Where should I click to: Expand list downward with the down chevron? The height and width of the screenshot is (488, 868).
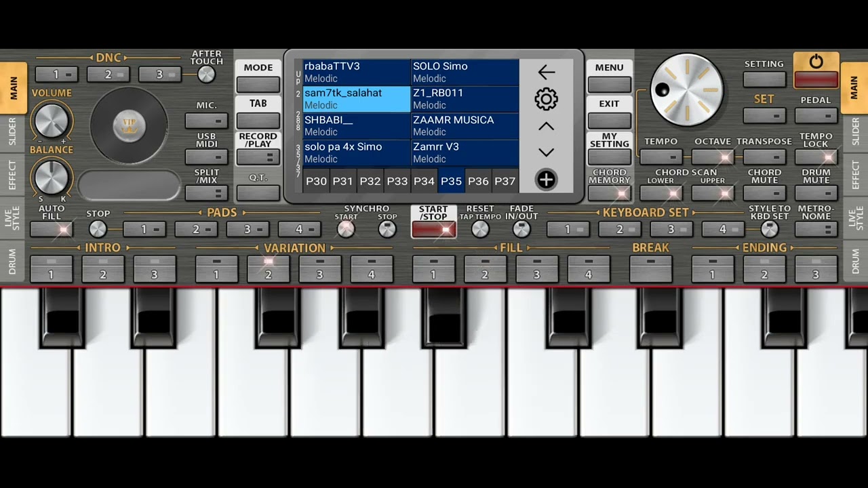(x=546, y=152)
